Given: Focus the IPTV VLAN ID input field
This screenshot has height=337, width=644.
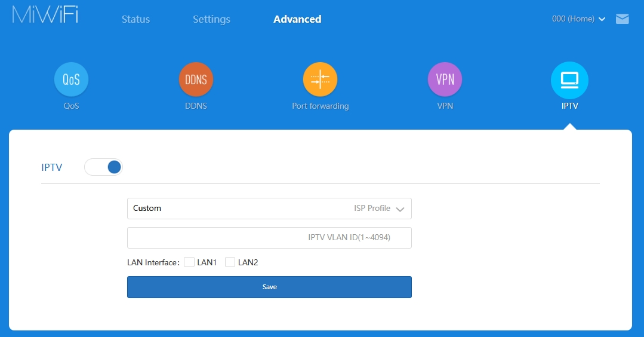Looking at the screenshot, I should click(269, 238).
